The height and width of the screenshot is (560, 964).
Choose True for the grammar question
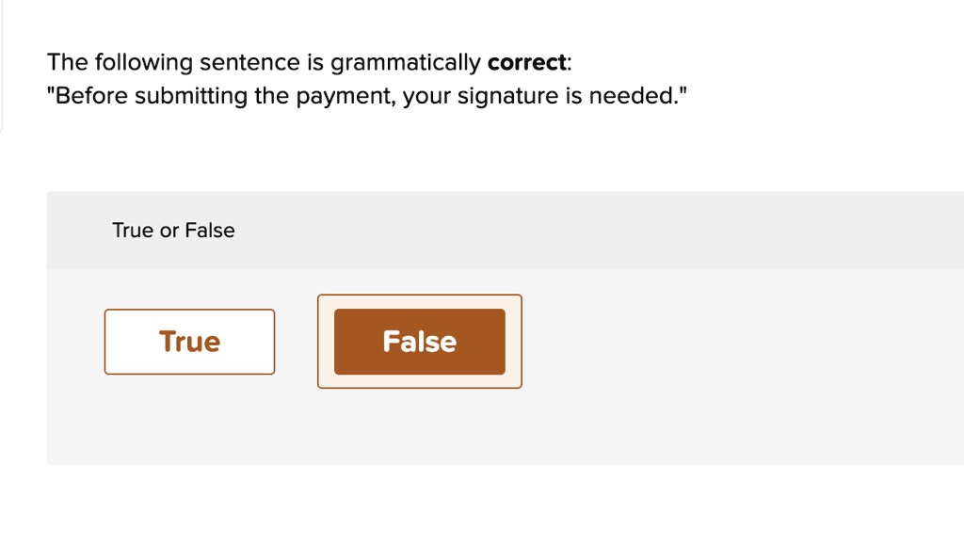coord(188,341)
